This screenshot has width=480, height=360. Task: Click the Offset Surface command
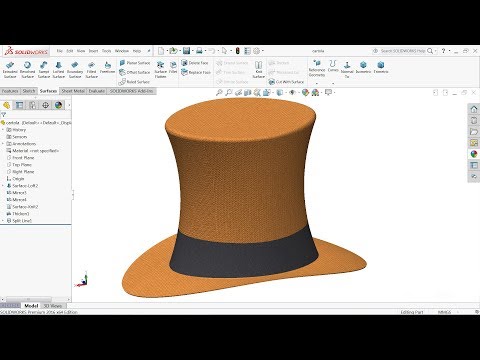(x=135, y=72)
